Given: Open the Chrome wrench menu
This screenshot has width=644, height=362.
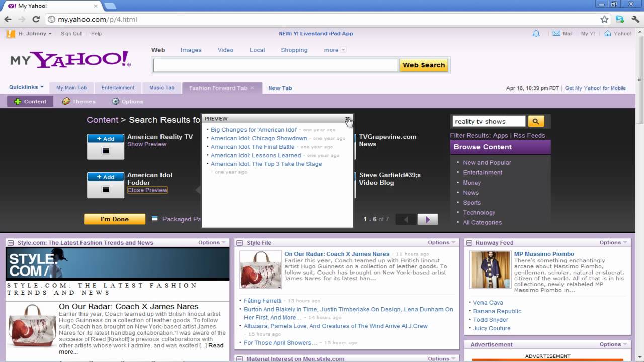Looking at the screenshot, I should tap(635, 19).
